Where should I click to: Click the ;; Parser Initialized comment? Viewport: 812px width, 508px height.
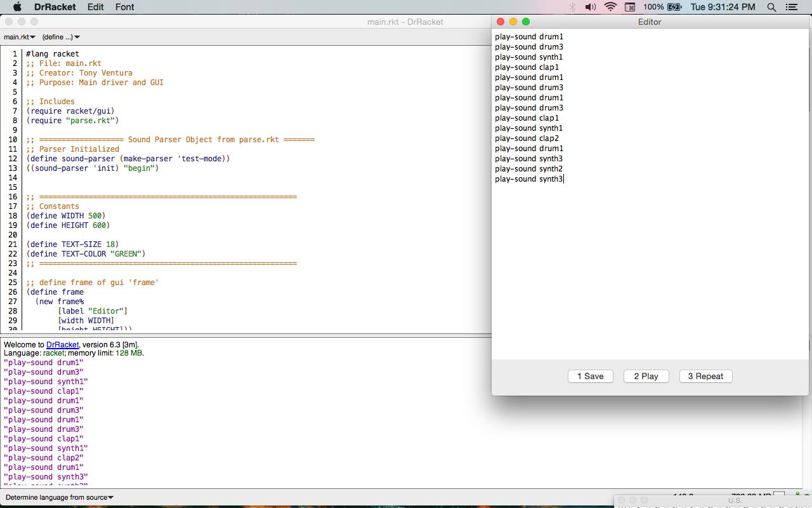pos(72,149)
